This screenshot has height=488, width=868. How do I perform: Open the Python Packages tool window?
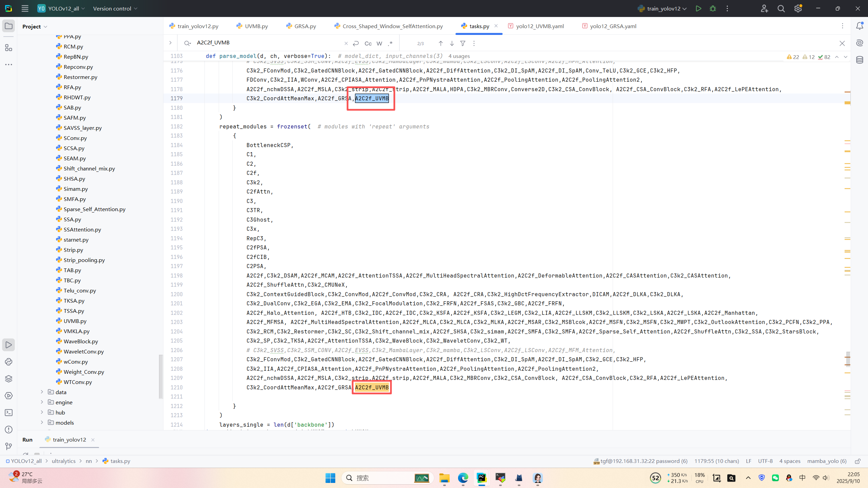tap(9, 379)
